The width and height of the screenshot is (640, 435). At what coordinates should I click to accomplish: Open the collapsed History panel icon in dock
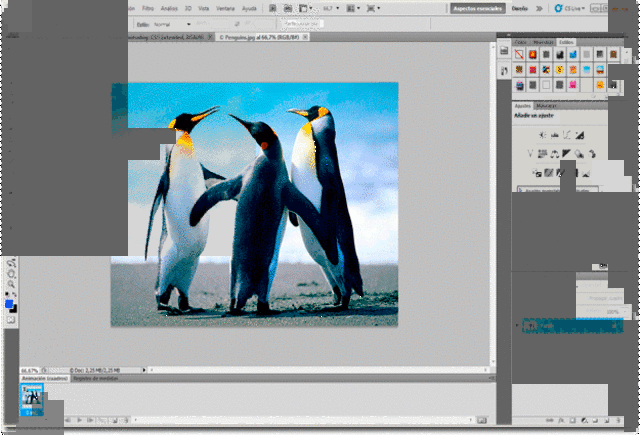(504, 51)
